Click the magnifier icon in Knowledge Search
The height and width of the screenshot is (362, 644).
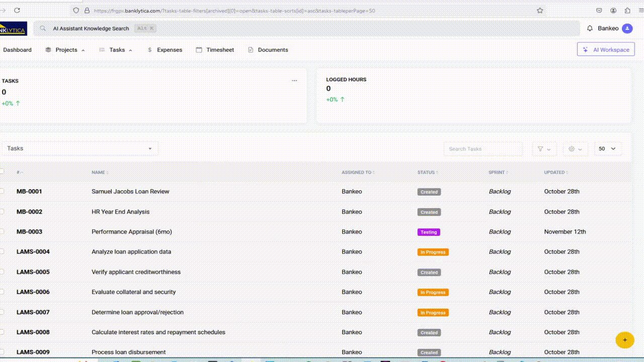[x=42, y=28]
